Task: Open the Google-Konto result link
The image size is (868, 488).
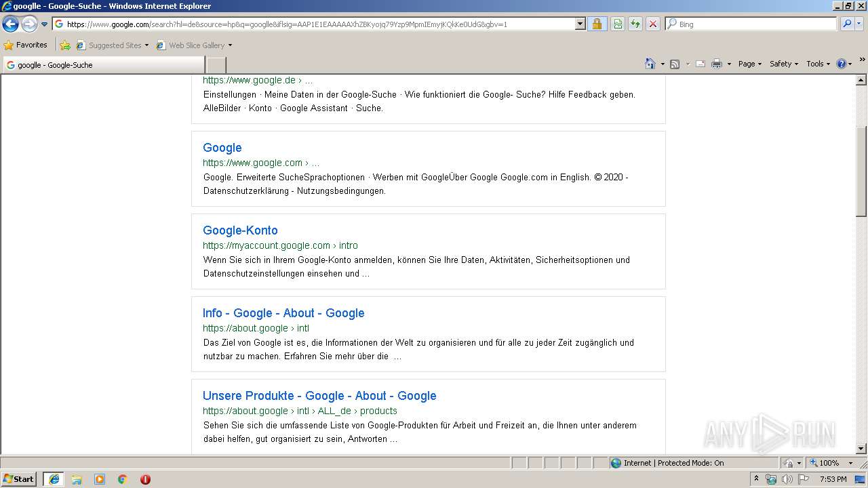Action: 240,230
